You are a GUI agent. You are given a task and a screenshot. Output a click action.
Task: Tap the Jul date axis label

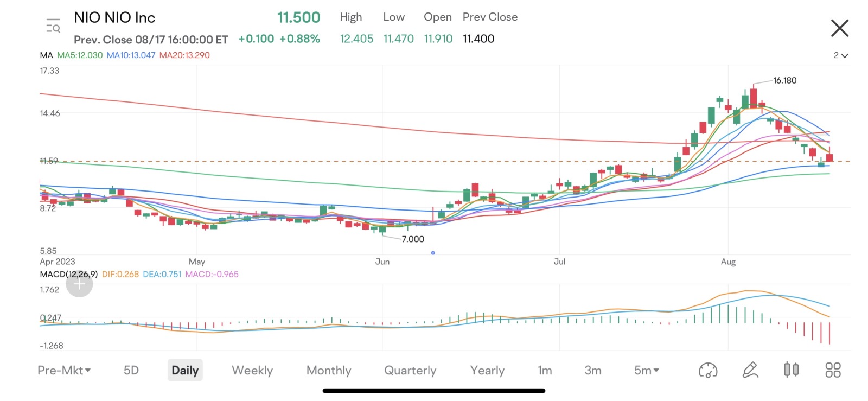(x=559, y=262)
